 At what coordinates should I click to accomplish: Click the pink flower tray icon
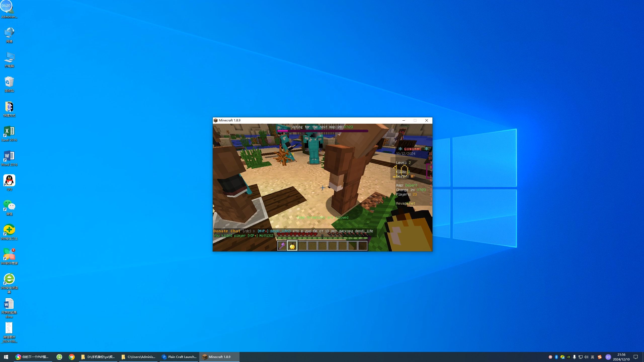click(550, 357)
